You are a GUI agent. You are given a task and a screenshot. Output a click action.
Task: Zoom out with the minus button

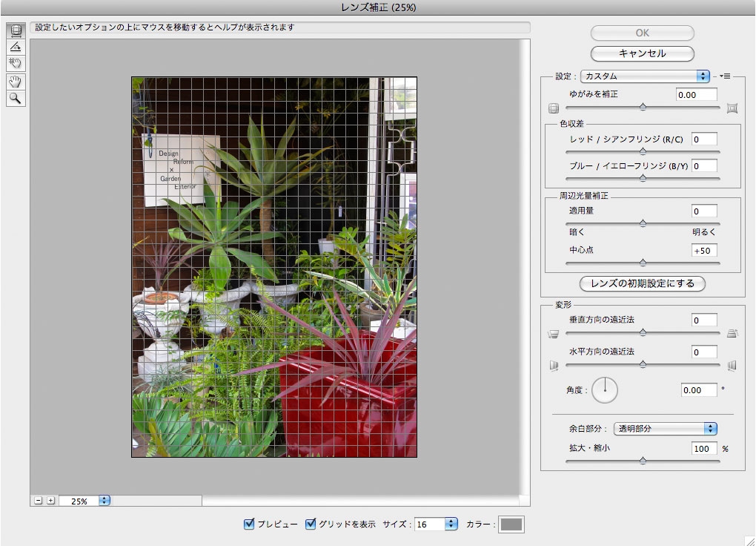click(39, 501)
